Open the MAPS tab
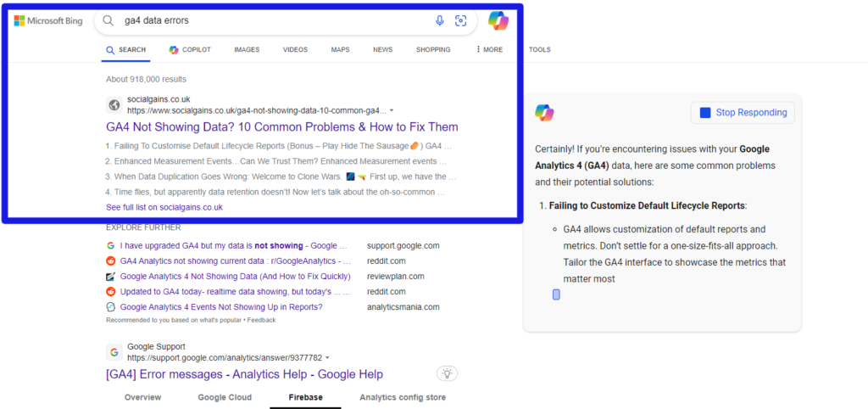Image resolution: width=868 pixels, height=409 pixels. pos(341,49)
